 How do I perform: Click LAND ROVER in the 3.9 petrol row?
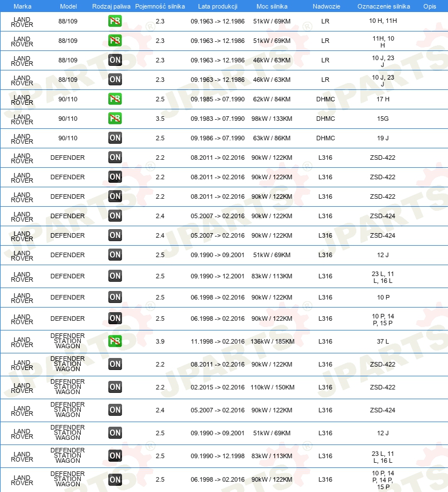[22, 342]
